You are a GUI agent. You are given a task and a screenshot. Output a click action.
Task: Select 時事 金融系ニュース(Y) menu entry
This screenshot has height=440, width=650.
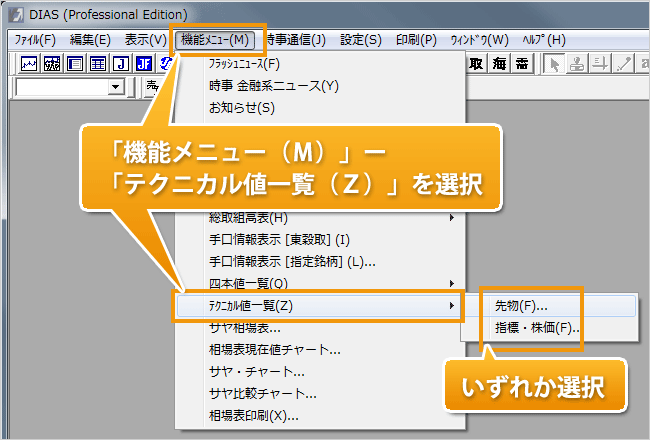tap(273, 87)
